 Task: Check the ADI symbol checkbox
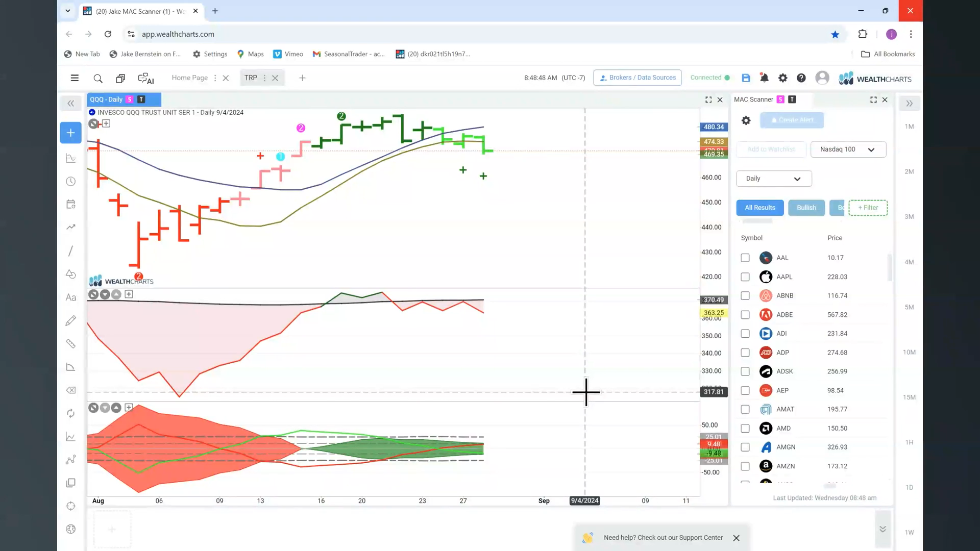pos(745,334)
